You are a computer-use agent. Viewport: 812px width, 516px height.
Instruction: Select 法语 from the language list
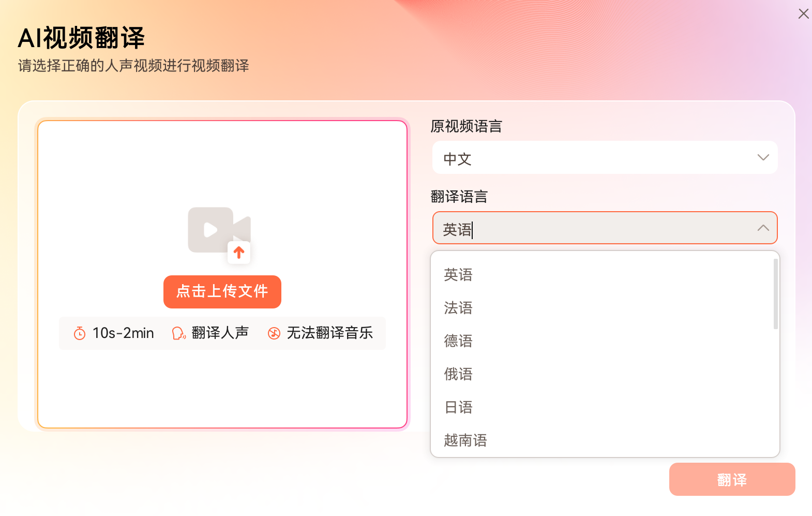coord(457,308)
